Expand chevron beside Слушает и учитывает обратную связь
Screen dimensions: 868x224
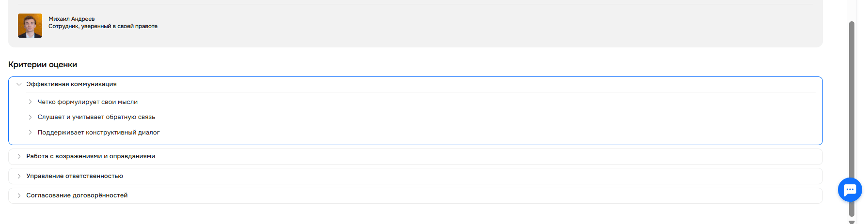(x=30, y=117)
